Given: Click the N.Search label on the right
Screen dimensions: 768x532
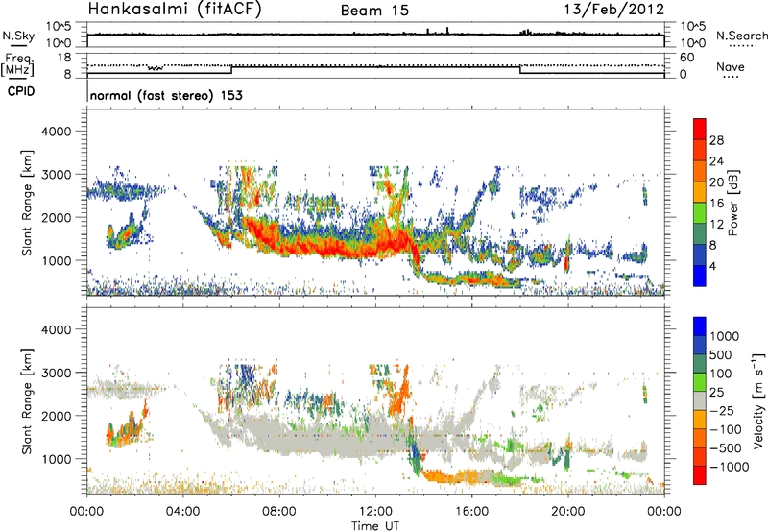Looking at the screenshot, I should pos(741,36).
